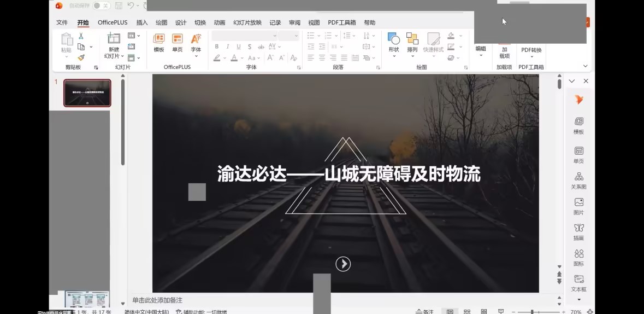Open the 幻灯片放映 slideshow tab
Viewport: 644px width, 314px height.
tap(247, 22)
